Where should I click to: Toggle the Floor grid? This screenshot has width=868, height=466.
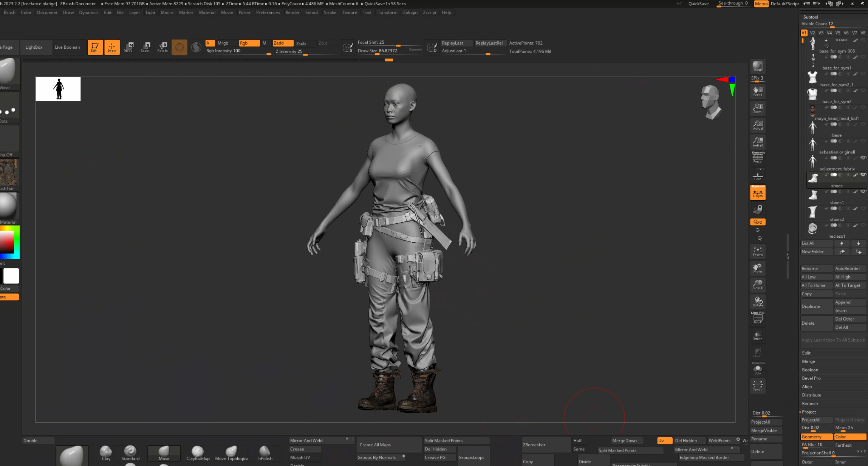tap(758, 176)
